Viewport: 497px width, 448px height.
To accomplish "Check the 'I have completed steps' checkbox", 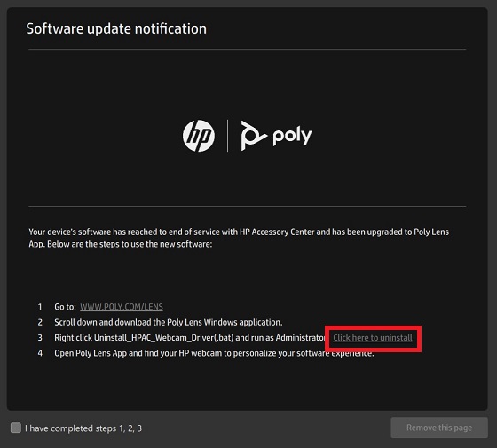I will pos(16,428).
